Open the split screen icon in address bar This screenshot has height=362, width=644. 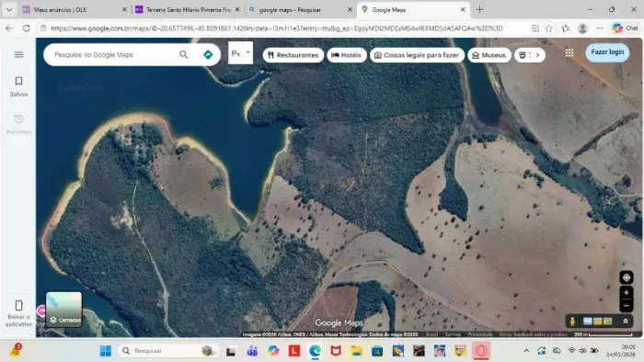coord(535,28)
